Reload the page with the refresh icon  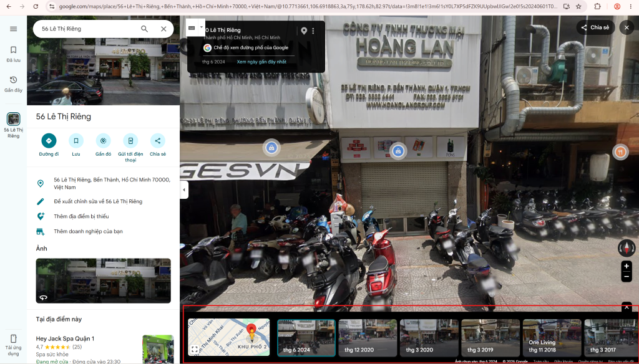pyautogui.click(x=36, y=6)
